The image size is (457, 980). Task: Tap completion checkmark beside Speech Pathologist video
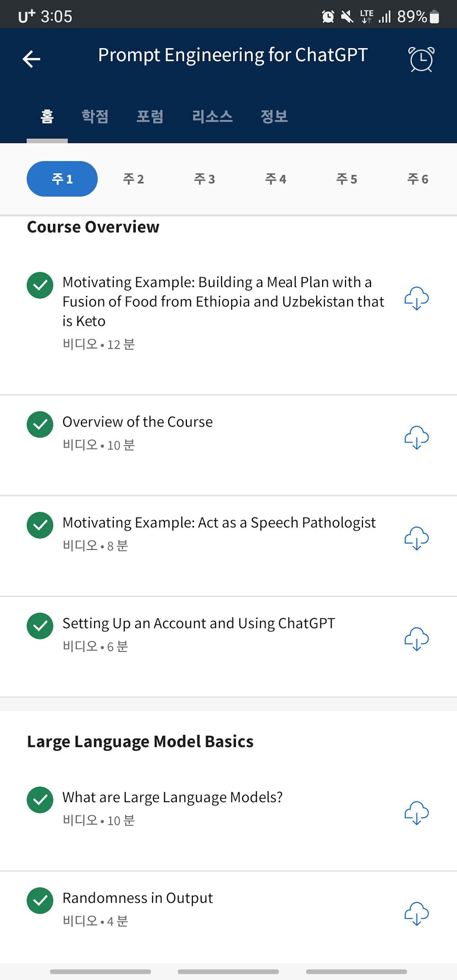[x=40, y=525]
